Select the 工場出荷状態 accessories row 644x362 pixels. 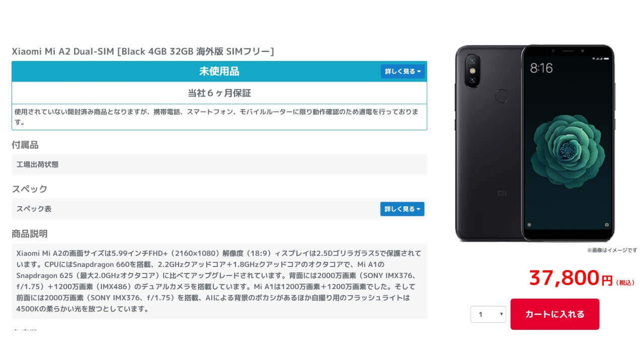(x=219, y=164)
